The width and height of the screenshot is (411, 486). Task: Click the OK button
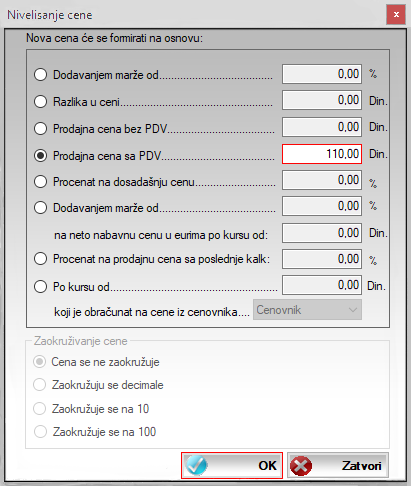[x=232, y=465]
